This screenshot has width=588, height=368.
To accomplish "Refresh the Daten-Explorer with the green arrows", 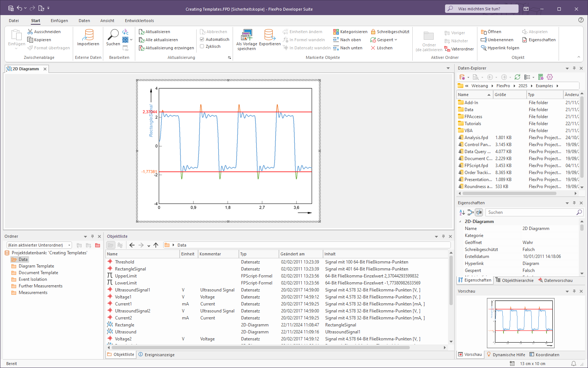I will tap(517, 77).
